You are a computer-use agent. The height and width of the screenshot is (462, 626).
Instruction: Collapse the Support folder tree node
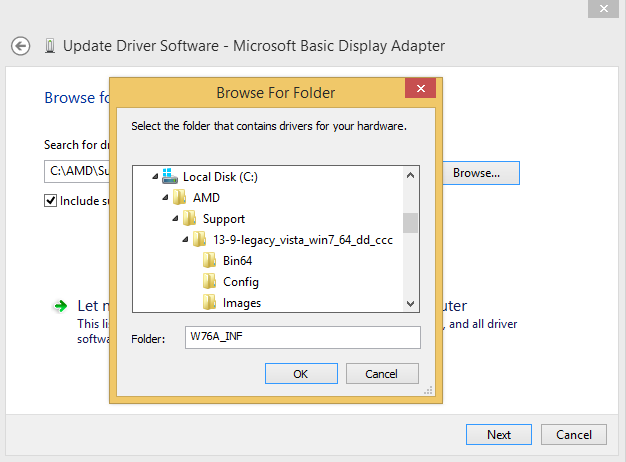(175, 219)
